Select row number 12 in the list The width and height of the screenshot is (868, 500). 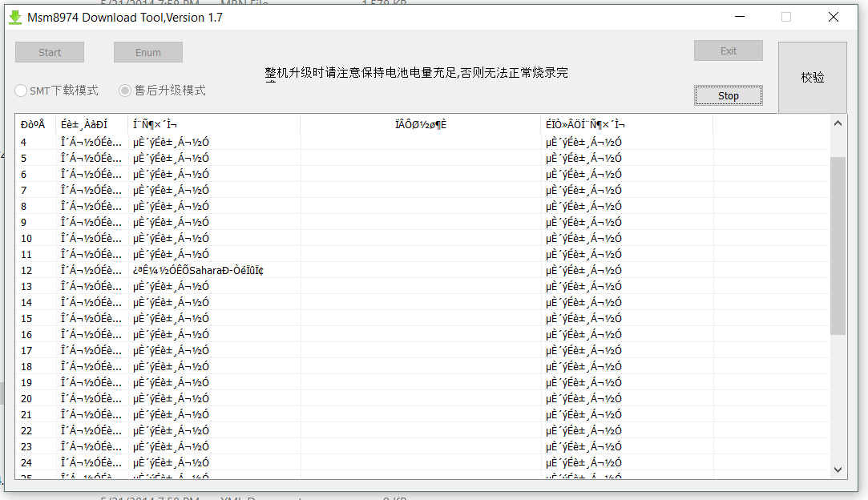pos(422,271)
